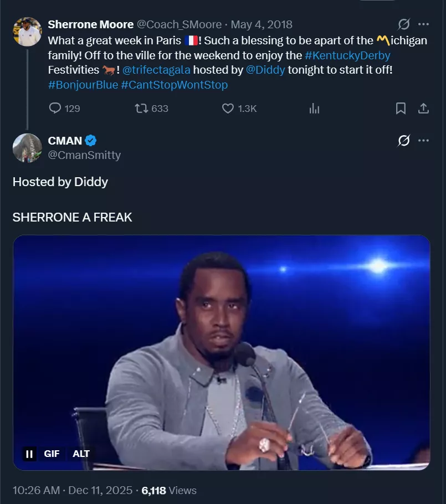Open the view analytics bar chart icon
The width and height of the screenshot is (446, 504).
[x=314, y=109]
